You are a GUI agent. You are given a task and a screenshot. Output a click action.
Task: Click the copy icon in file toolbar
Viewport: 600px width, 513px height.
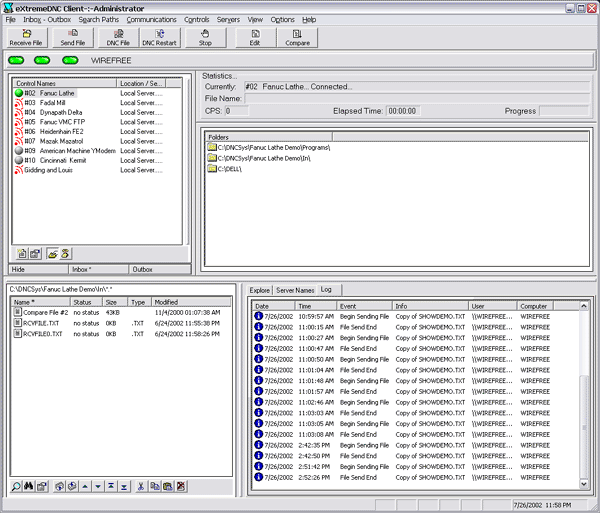[x=155, y=486]
